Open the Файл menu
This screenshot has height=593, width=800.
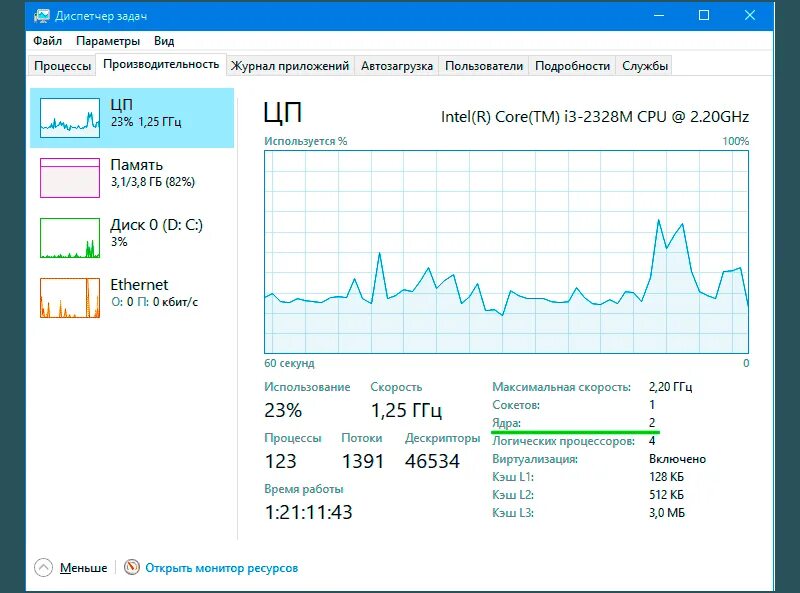[x=47, y=41]
